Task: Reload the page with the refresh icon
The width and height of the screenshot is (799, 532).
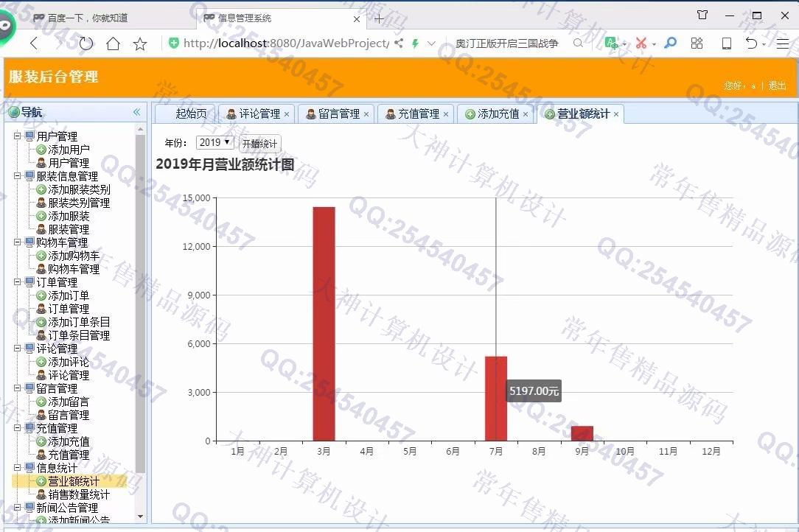Action: click(x=86, y=43)
